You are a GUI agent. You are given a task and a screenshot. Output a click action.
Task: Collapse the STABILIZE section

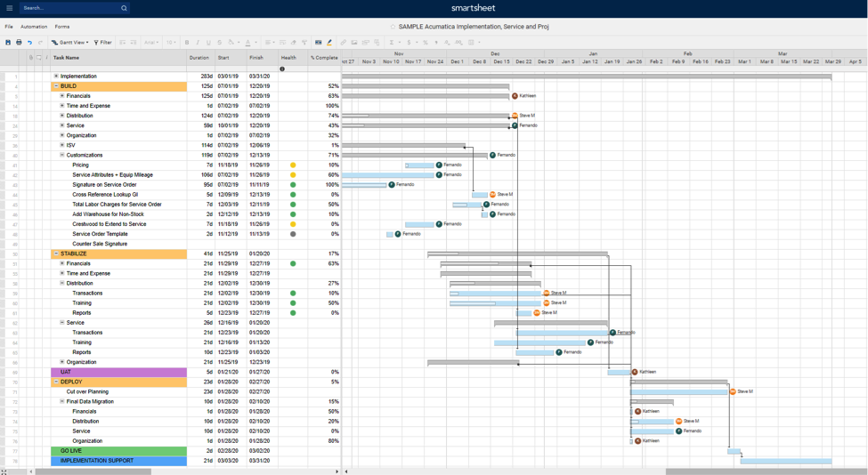(x=56, y=254)
